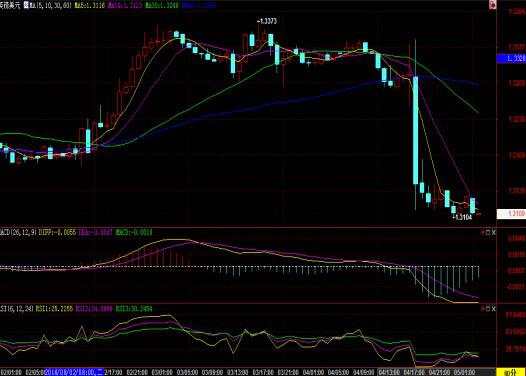Click the green RSI3 value label
The width and height of the screenshot is (526, 376).
coord(134,309)
